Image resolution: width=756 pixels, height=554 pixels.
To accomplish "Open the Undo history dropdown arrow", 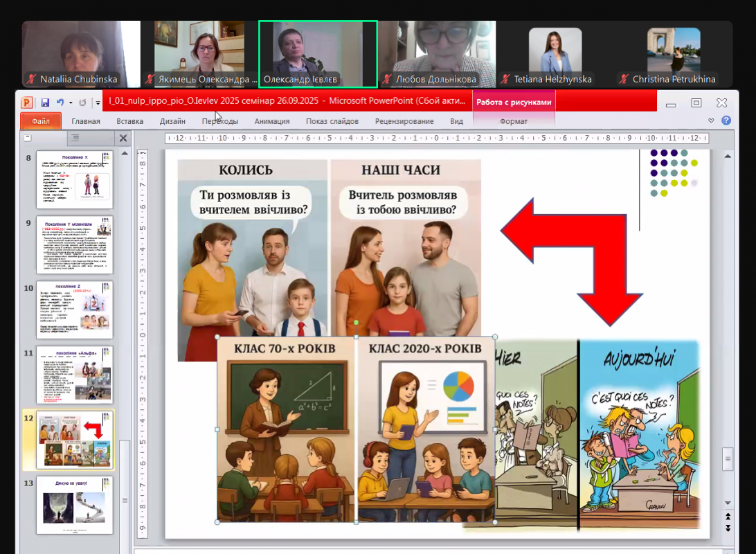I will click(69, 103).
